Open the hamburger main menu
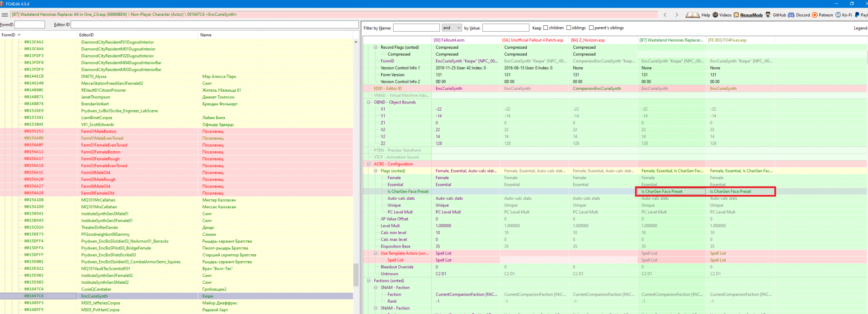 (x=5, y=15)
